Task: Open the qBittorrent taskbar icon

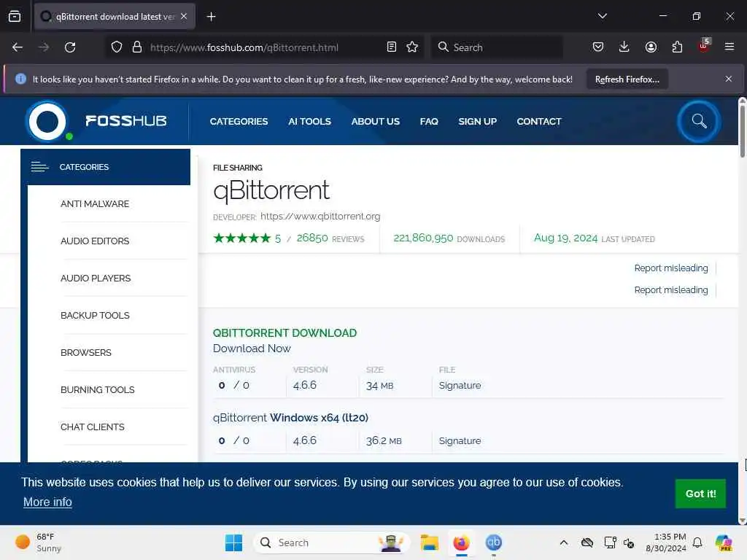Action: (494, 542)
